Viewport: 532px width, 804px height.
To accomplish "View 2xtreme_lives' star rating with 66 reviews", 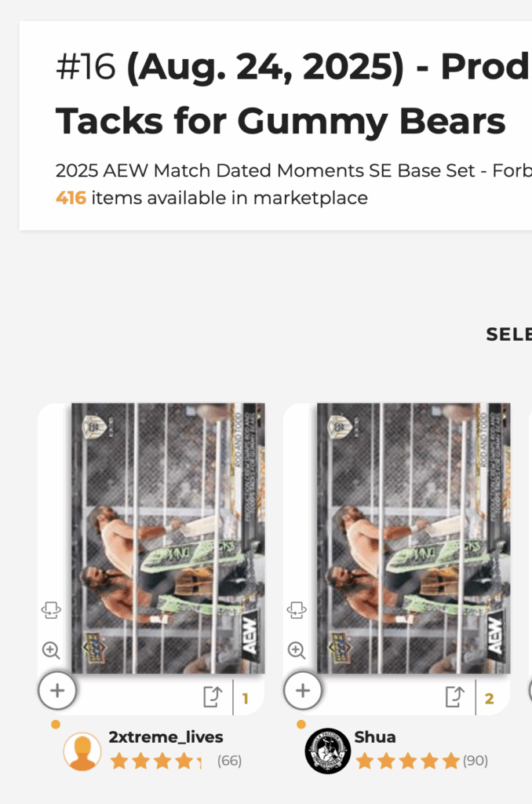I will coord(175,761).
